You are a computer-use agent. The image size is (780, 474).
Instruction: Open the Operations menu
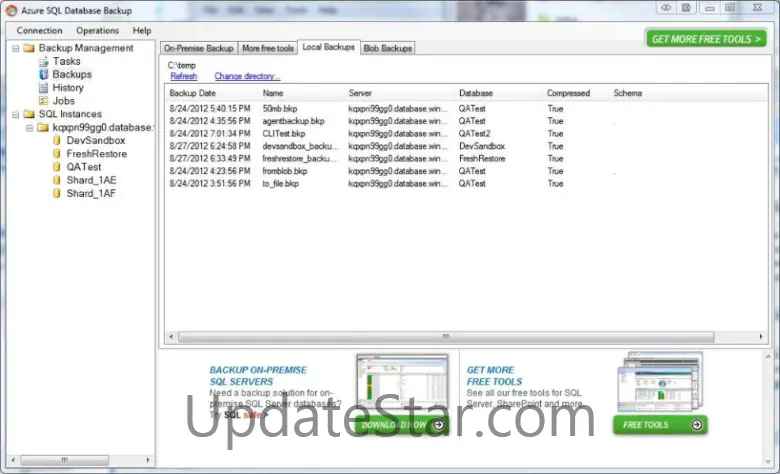coord(98,31)
